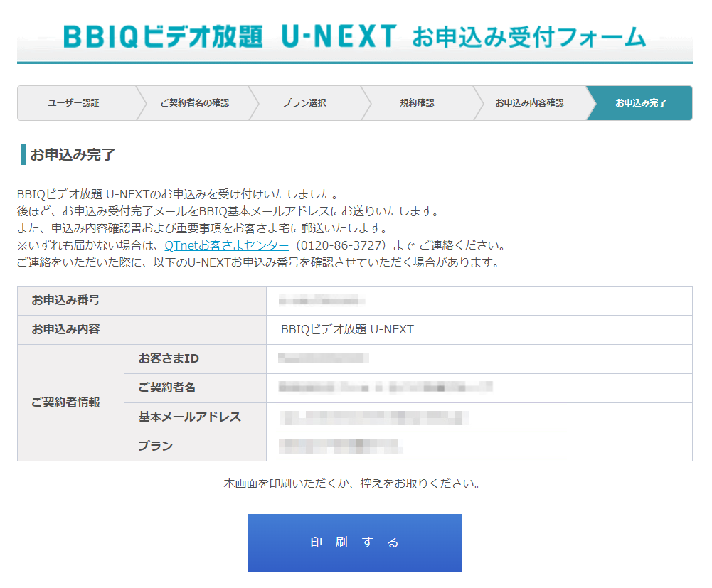
Task: Open the QTnetお客さまセンター link
Action: (227, 246)
